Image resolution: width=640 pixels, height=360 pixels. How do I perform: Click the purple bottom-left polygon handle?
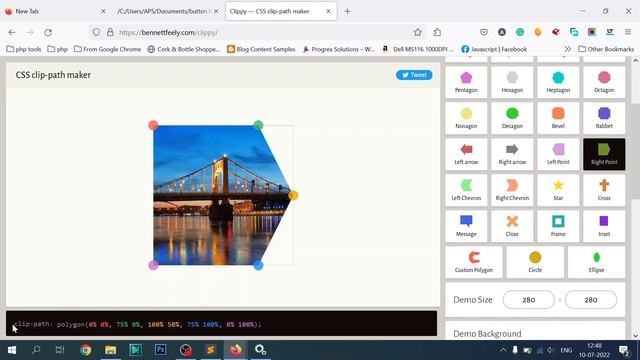coord(153,265)
